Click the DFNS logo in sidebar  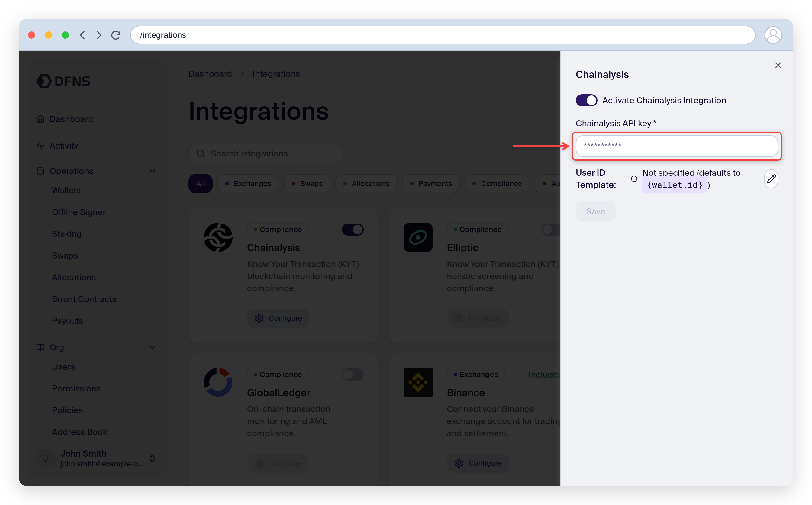click(x=63, y=81)
